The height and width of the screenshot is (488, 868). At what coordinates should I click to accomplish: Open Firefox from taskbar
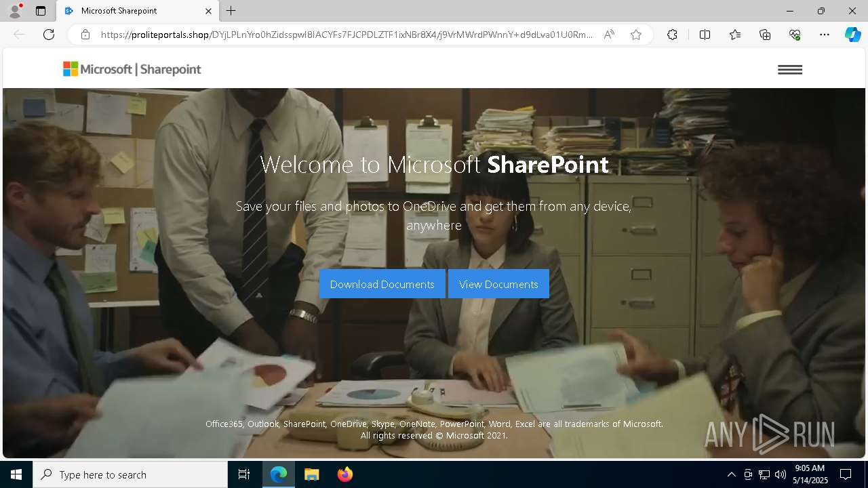point(344,474)
